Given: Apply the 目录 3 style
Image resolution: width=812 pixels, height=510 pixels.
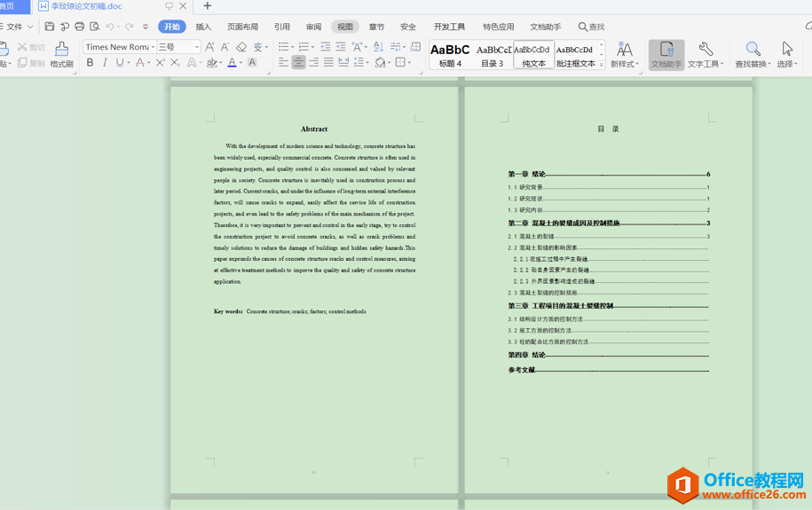Looking at the screenshot, I should (493, 55).
